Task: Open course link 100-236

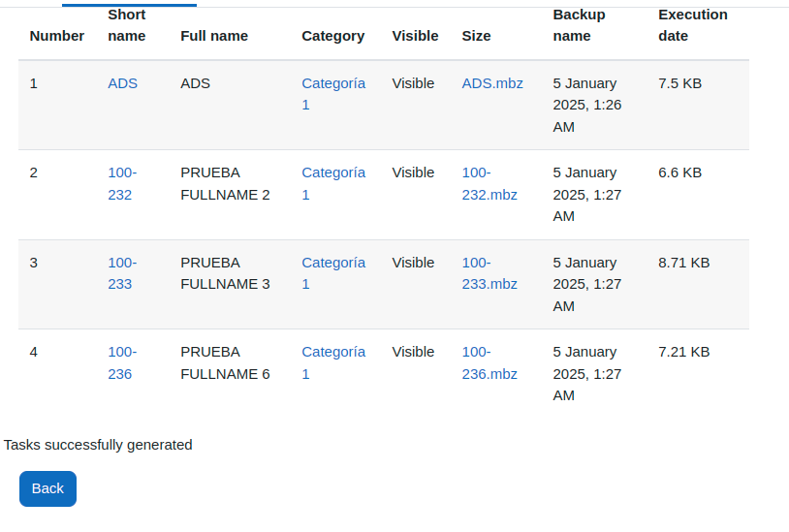Action: (122, 363)
